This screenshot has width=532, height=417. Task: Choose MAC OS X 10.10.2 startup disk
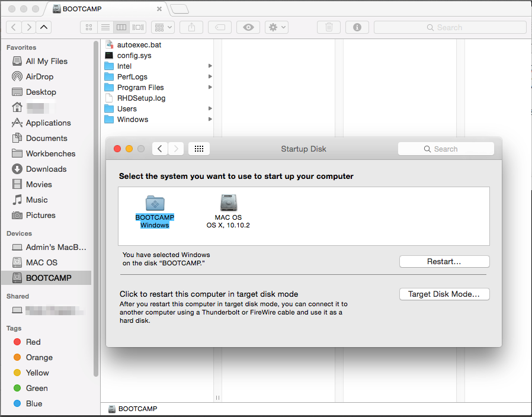228,211
